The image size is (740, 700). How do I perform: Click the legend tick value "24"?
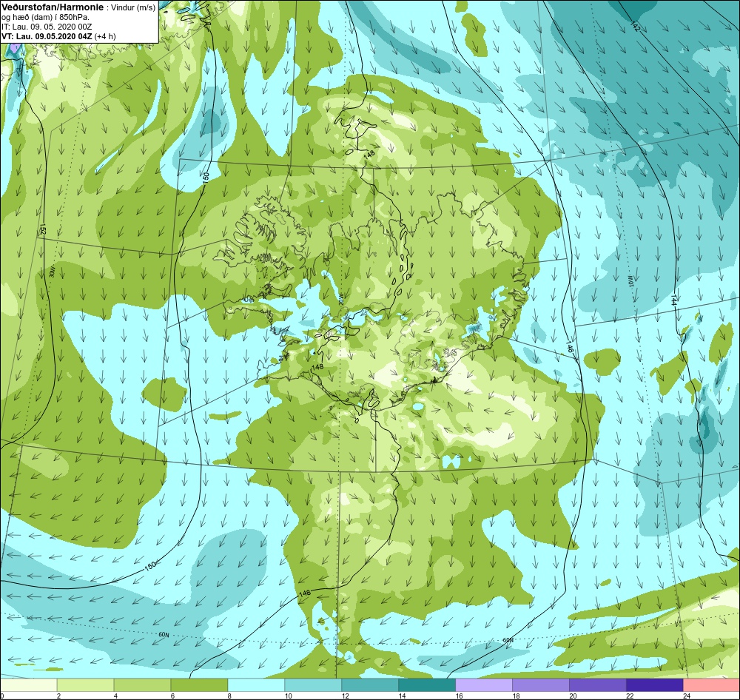[687, 696]
